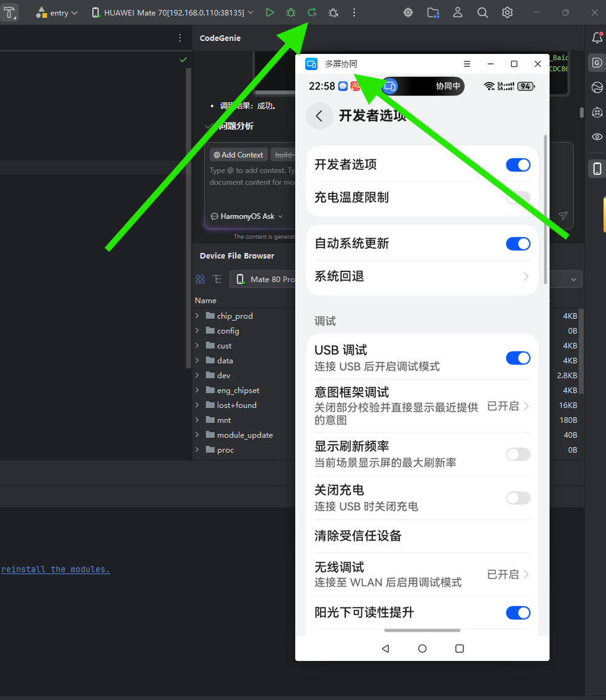Turn off 阳光下可读性提升
The image size is (606, 700).
tap(518, 613)
